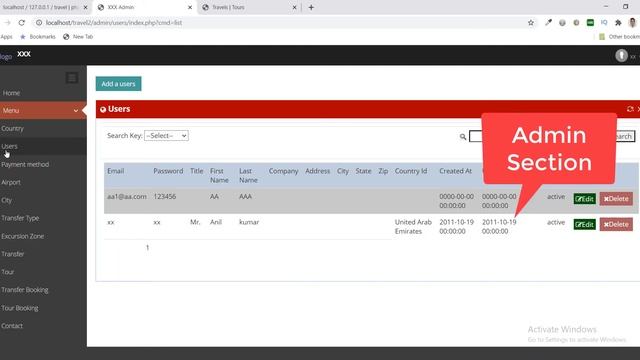Viewport: 640px width, 360px height.
Task: Open Tour in the sidebar
Action: (7, 272)
